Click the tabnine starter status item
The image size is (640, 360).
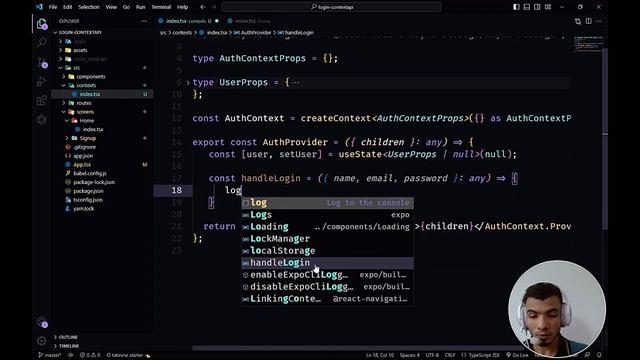(x=128, y=355)
